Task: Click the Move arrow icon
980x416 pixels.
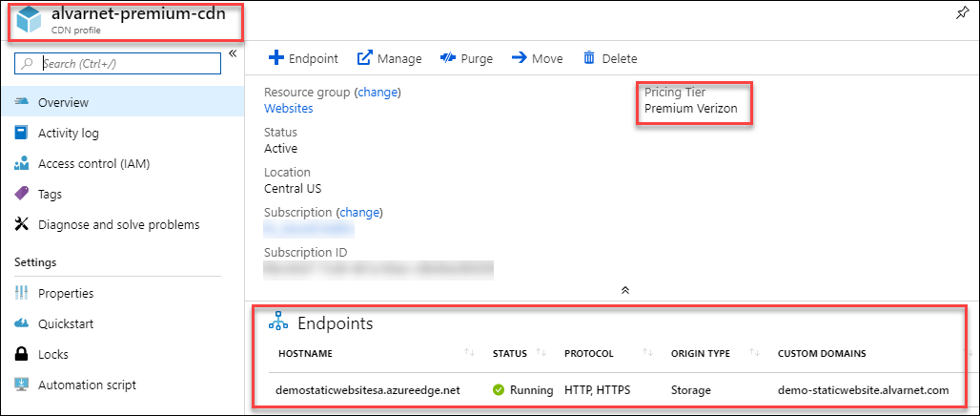Action: (519, 58)
